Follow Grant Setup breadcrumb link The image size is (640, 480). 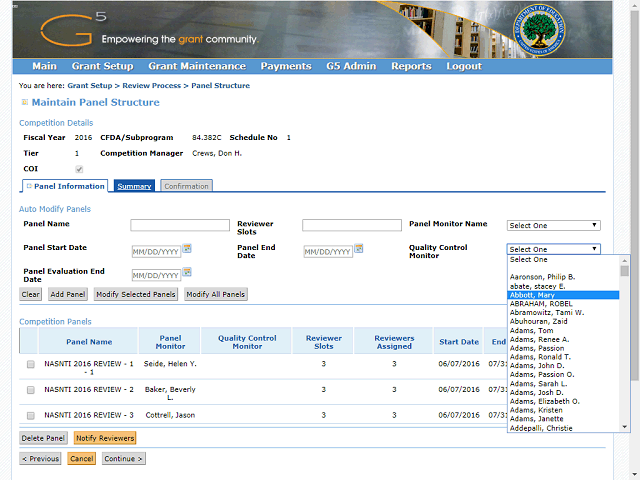point(90,86)
